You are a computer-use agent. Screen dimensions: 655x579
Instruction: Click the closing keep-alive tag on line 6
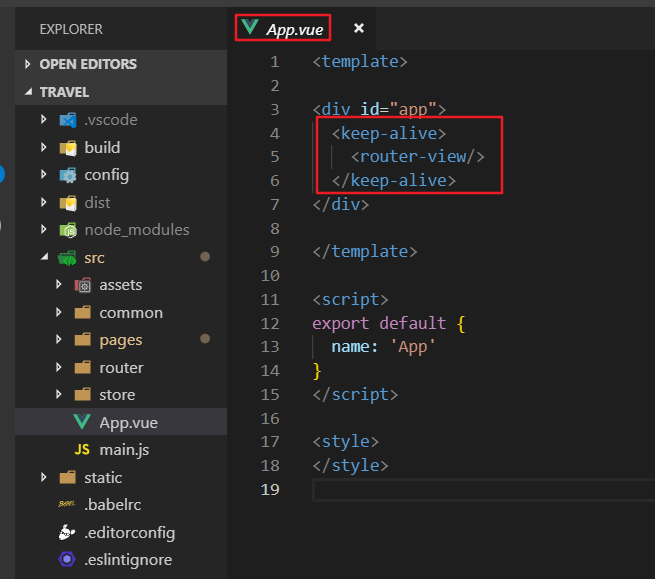pos(394,180)
